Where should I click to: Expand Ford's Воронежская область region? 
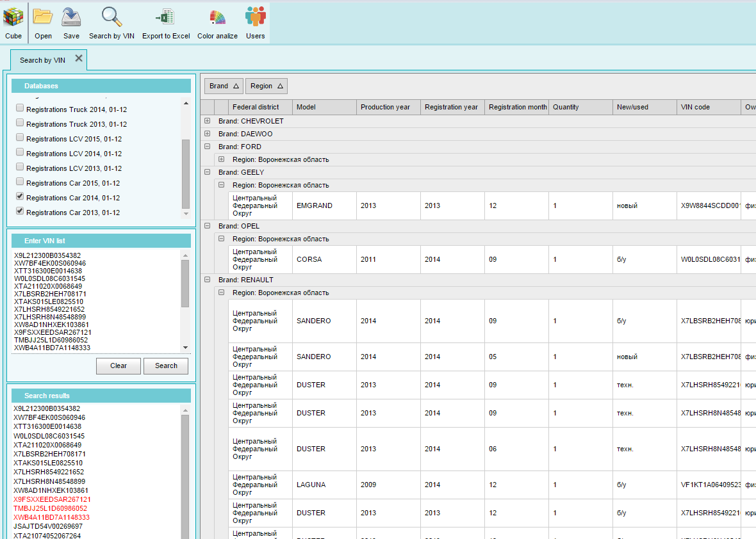(221, 159)
